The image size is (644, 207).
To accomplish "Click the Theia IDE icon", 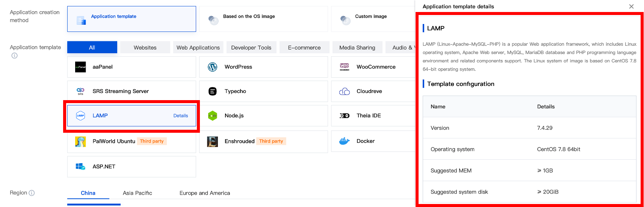I will click(x=345, y=115).
